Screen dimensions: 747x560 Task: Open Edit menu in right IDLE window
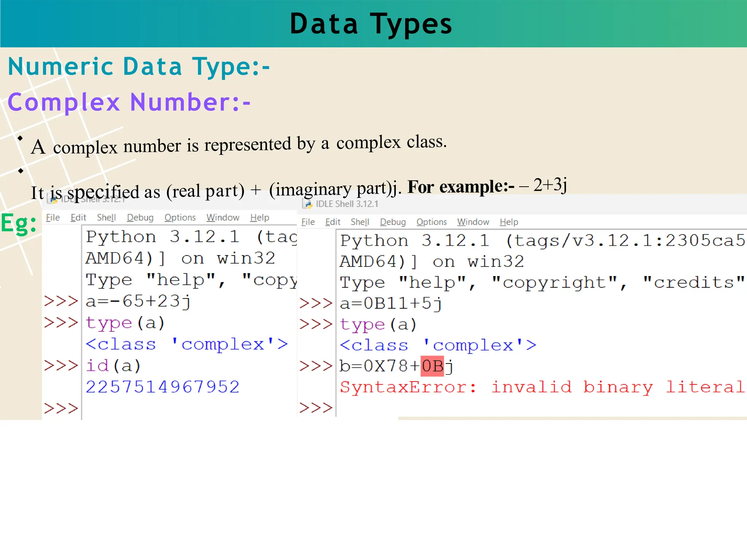[333, 222]
